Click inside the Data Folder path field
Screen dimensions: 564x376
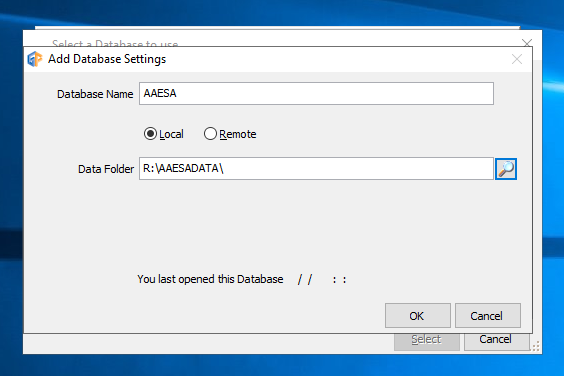tap(316, 168)
